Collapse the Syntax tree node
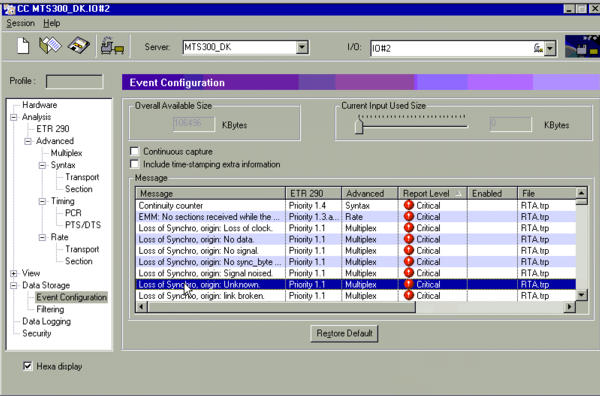Viewport: 600px width, 396px height. click(42, 165)
